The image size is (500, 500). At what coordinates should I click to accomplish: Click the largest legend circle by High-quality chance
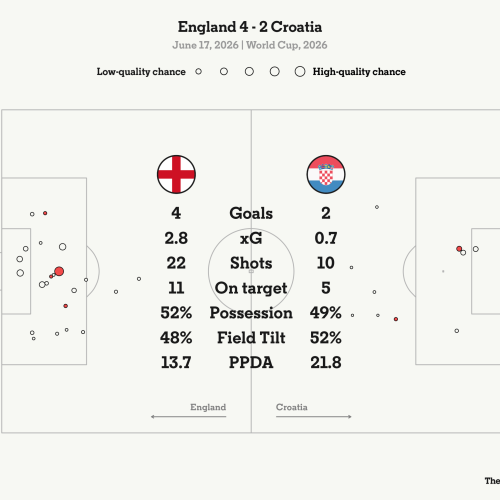click(x=300, y=71)
